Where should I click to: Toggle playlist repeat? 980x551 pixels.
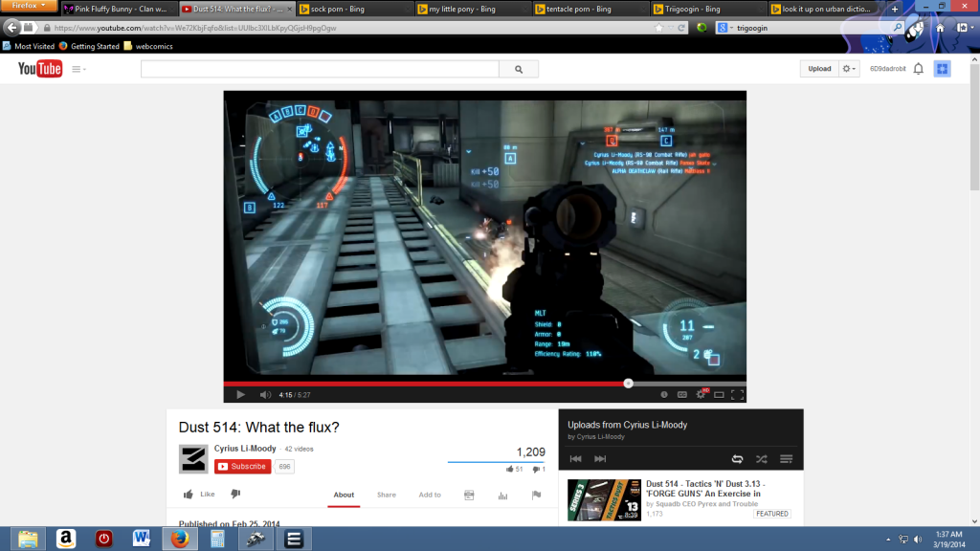point(738,459)
